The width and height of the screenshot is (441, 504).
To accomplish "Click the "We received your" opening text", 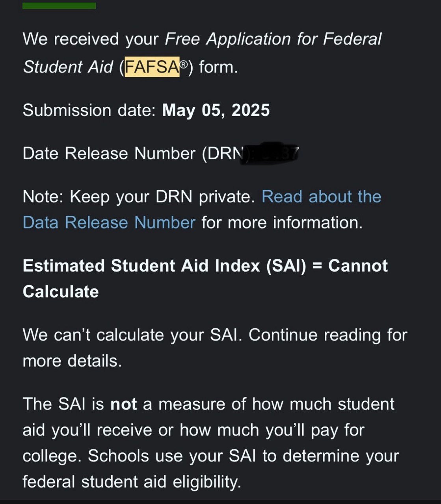I will (x=90, y=39).
